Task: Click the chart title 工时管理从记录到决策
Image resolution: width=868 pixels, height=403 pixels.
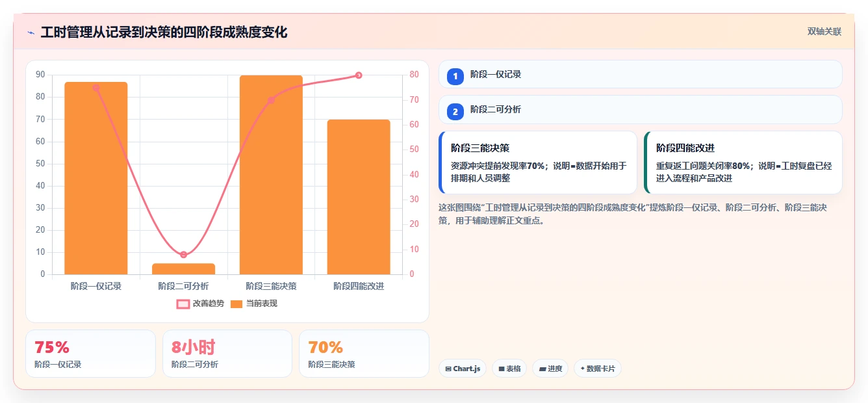Action: point(164,32)
